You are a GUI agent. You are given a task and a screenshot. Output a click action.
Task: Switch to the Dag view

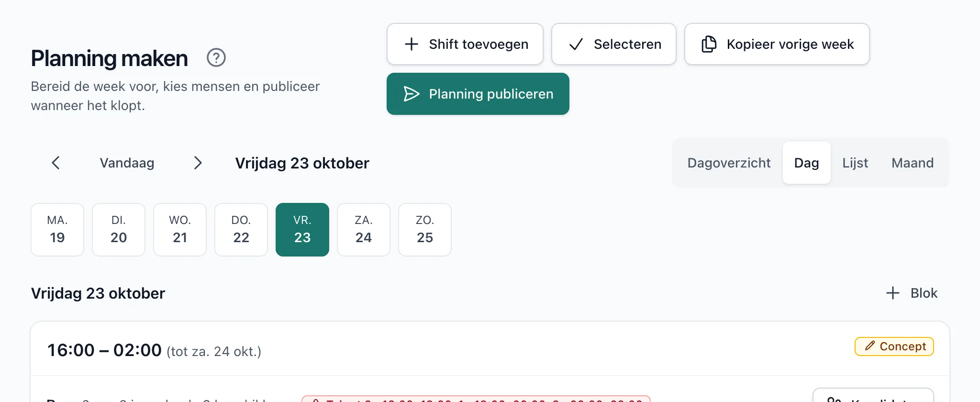(x=807, y=163)
